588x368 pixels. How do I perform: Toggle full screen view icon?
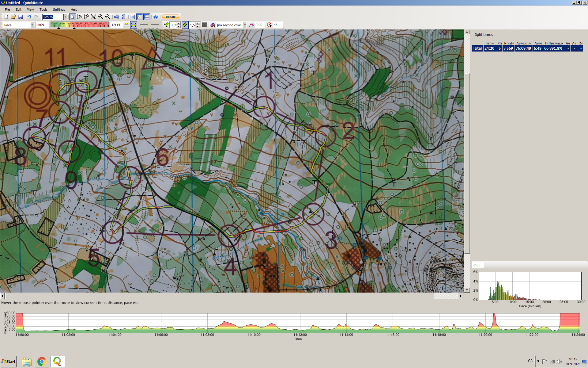pos(132,17)
